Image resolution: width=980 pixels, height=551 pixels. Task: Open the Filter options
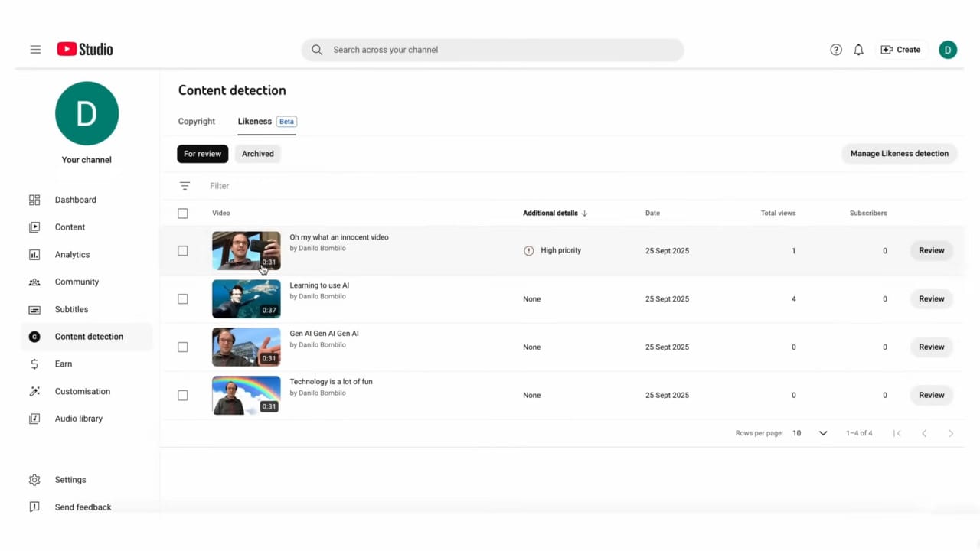[185, 185]
